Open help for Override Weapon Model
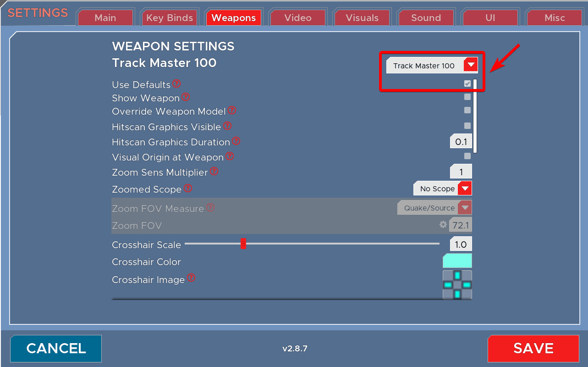 coord(232,111)
